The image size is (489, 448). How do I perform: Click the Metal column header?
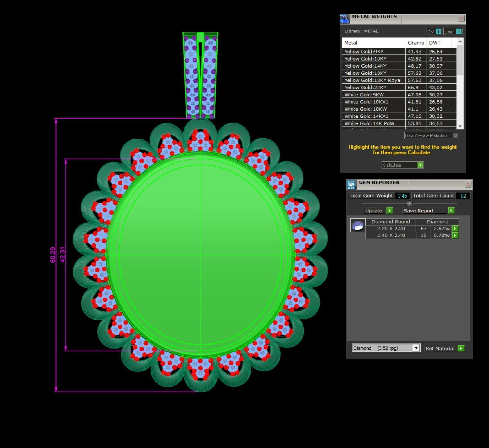click(x=374, y=43)
